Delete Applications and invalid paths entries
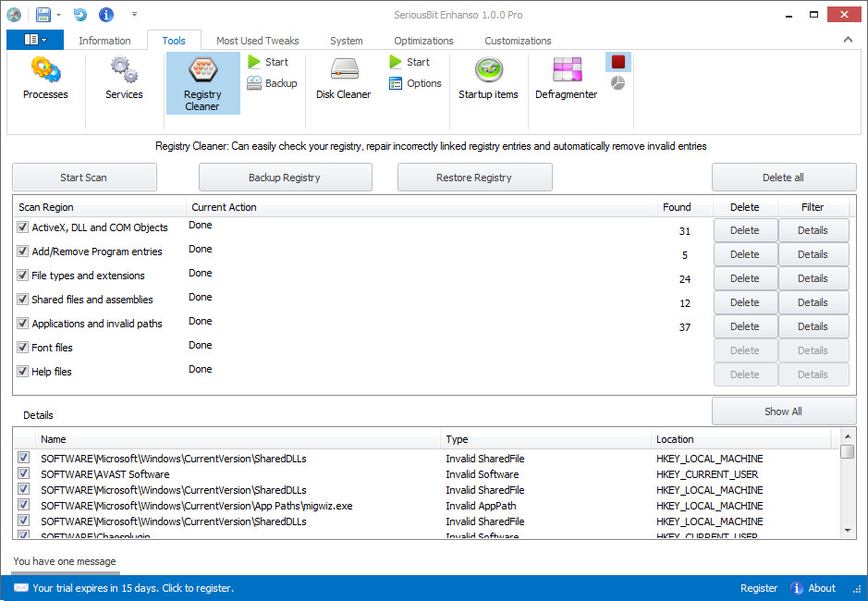This screenshot has height=601, width=868. pos(745,326)
